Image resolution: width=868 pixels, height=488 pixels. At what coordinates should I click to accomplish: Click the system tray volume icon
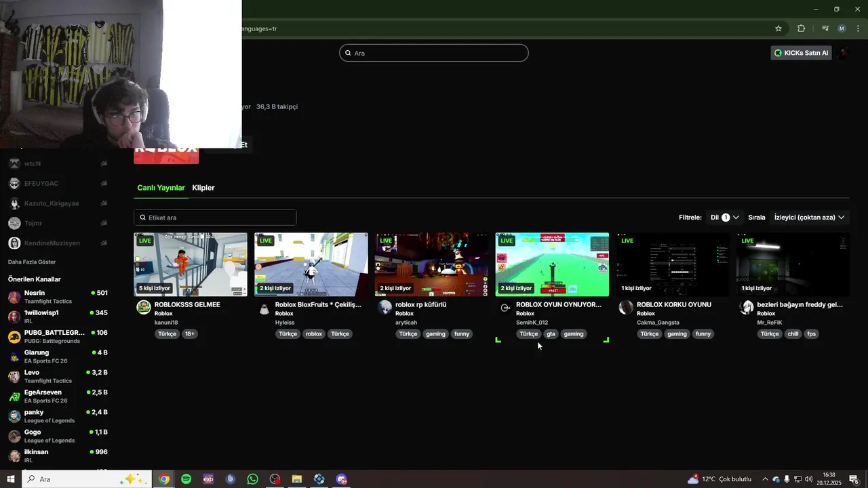[x=808, y=479]
